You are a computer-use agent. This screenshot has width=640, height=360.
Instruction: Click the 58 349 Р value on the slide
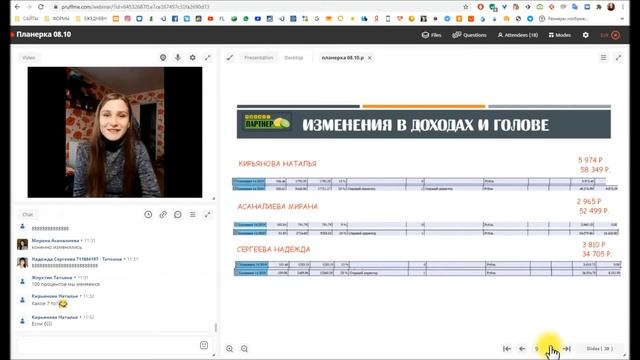click(x=595, y=169)
